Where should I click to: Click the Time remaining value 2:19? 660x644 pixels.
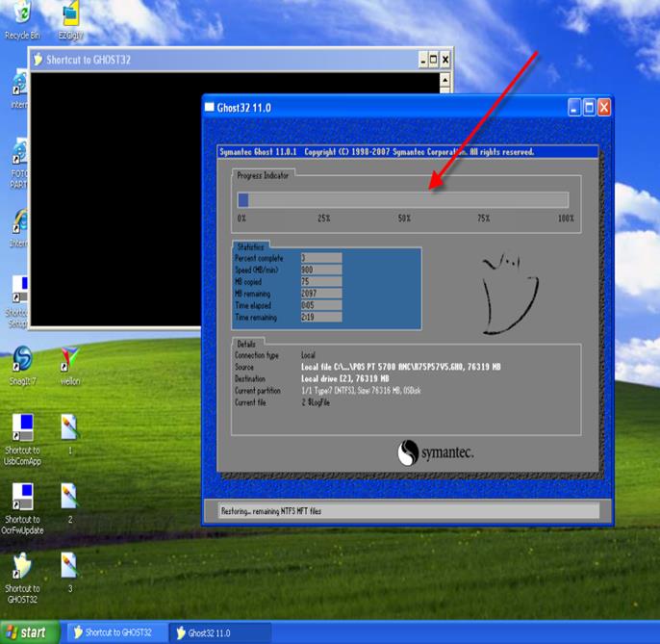321,317
